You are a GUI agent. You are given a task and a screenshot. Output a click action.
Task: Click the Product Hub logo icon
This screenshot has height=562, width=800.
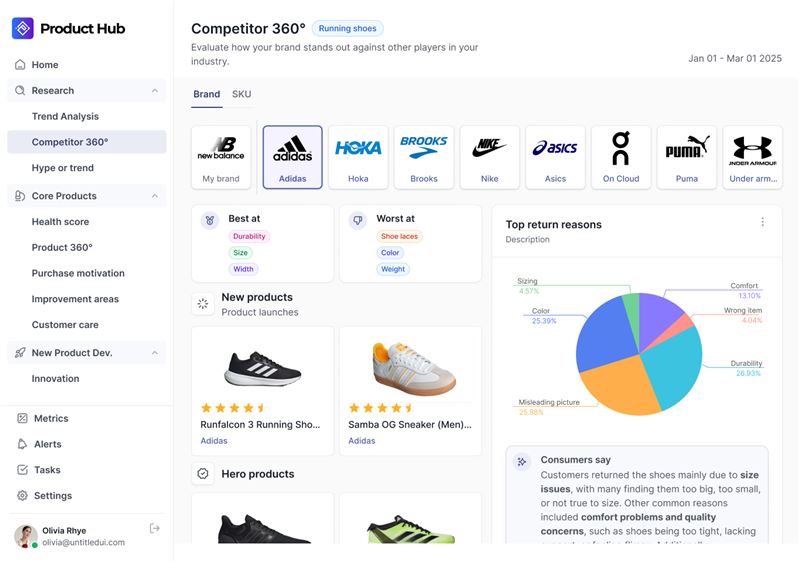pos(22,29)
